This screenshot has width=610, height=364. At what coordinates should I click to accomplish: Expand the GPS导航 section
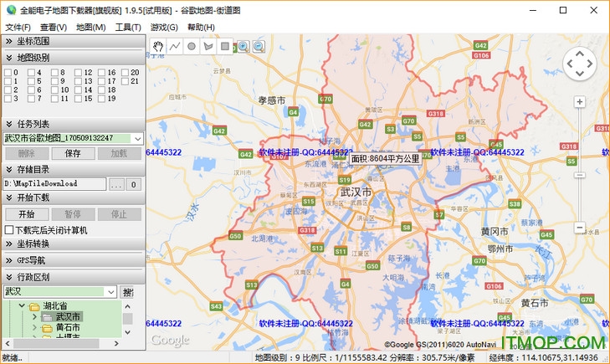click(74, 260)
